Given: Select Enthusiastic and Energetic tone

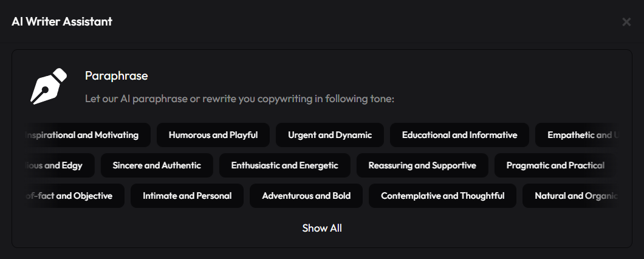Looking at the screenshot, I should click(284, 165).
